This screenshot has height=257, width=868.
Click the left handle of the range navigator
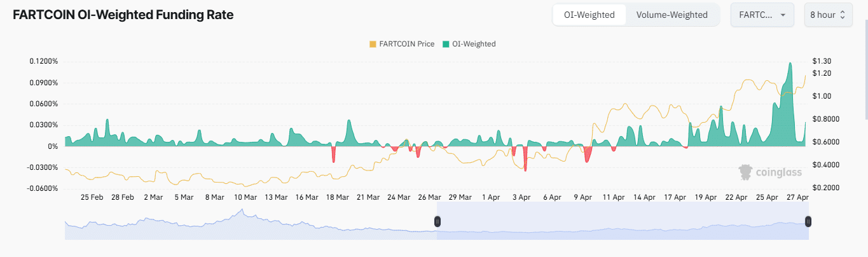pos(437,221)
